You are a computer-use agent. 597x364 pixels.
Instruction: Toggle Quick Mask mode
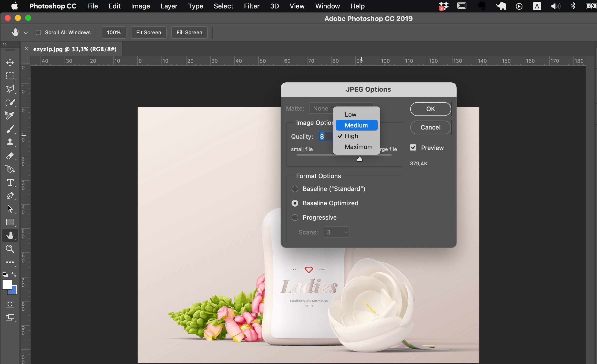pyautogui.click(x=10, y=304)
